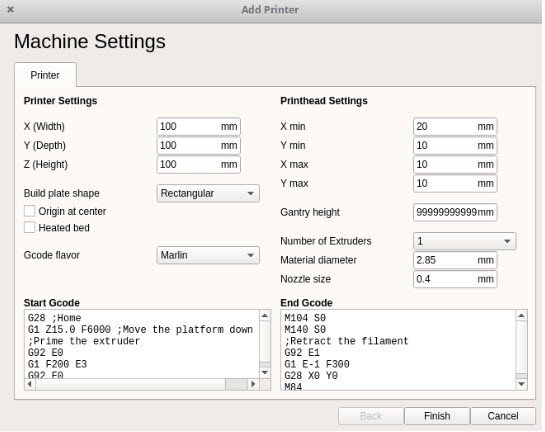545x432 pixels.
Task: Close the Add Printer dialog with X
Action: tap(10, 9)
